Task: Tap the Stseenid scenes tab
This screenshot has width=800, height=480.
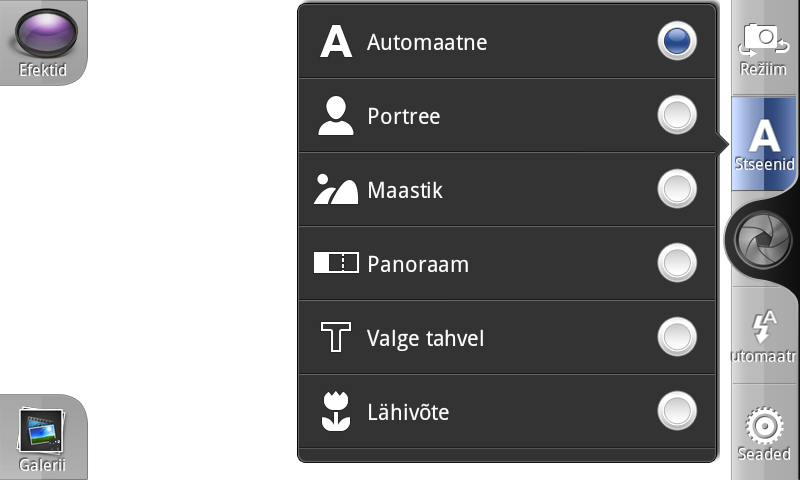Action: click(x=764, y=144)
